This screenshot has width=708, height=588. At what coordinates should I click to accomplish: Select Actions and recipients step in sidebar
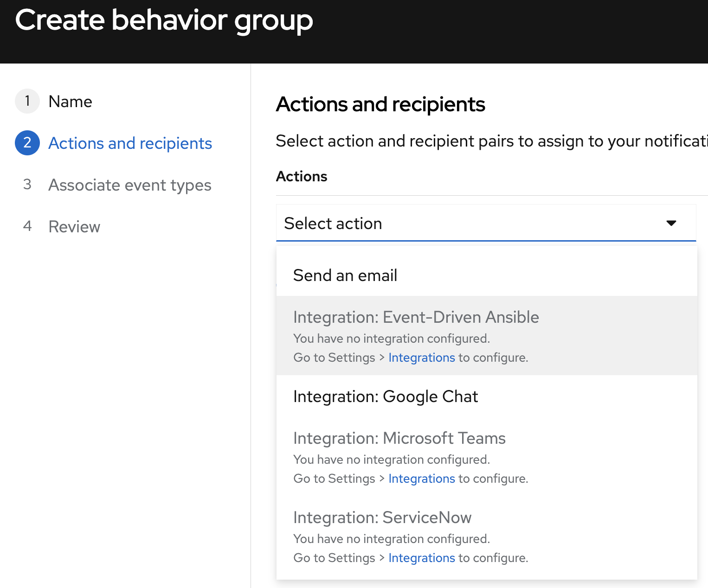click(130, 143)
